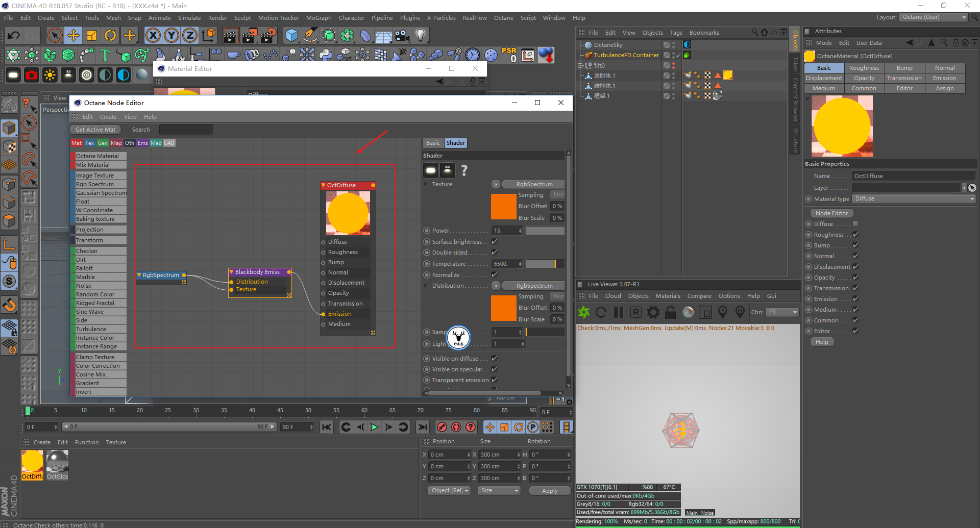Open the Create menu in Node Editor
The height and width of the screenshot is (528, 980).
point(108,117)
